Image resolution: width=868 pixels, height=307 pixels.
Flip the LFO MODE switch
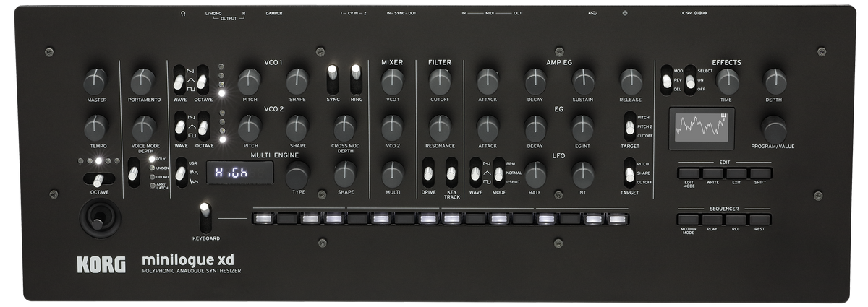tap(498, 173)
